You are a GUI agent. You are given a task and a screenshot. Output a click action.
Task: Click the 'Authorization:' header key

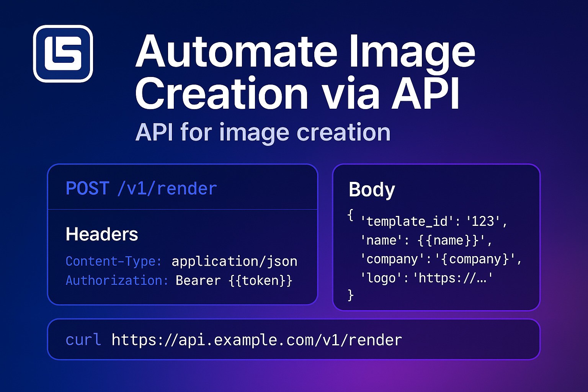tap(117, 280)
